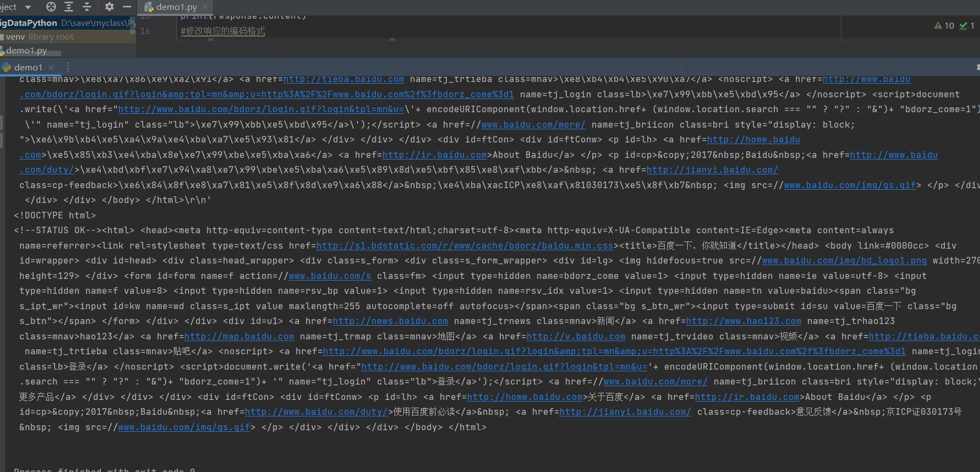
Task: Select the BigDataPython project root row
Action: [67, 23]
